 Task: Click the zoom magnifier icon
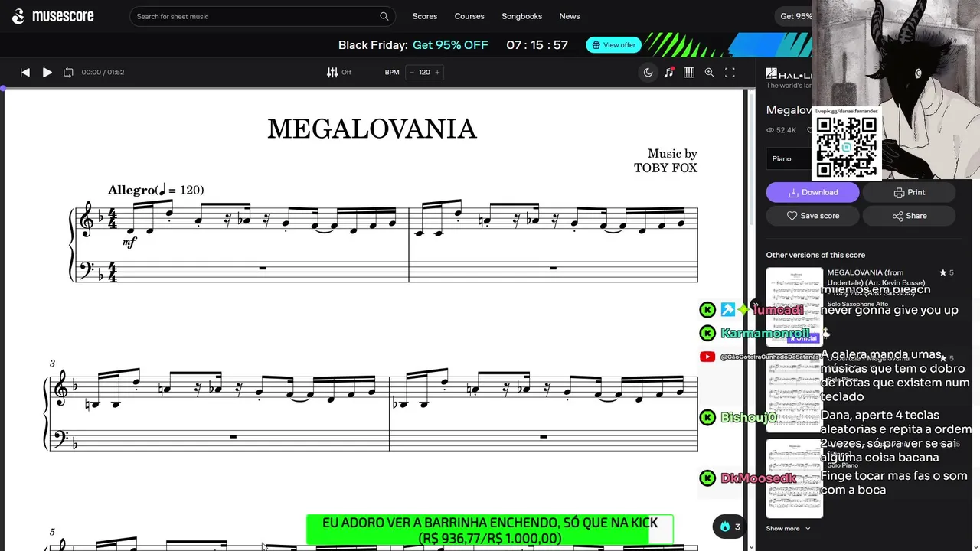709,72
